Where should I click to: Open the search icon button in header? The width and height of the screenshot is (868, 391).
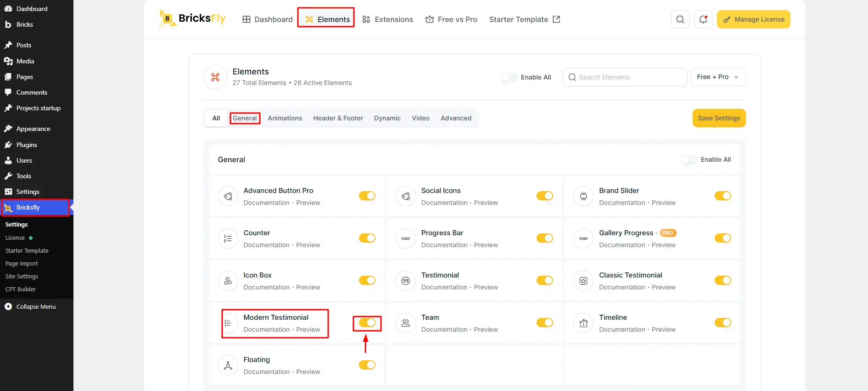[680, 19]
